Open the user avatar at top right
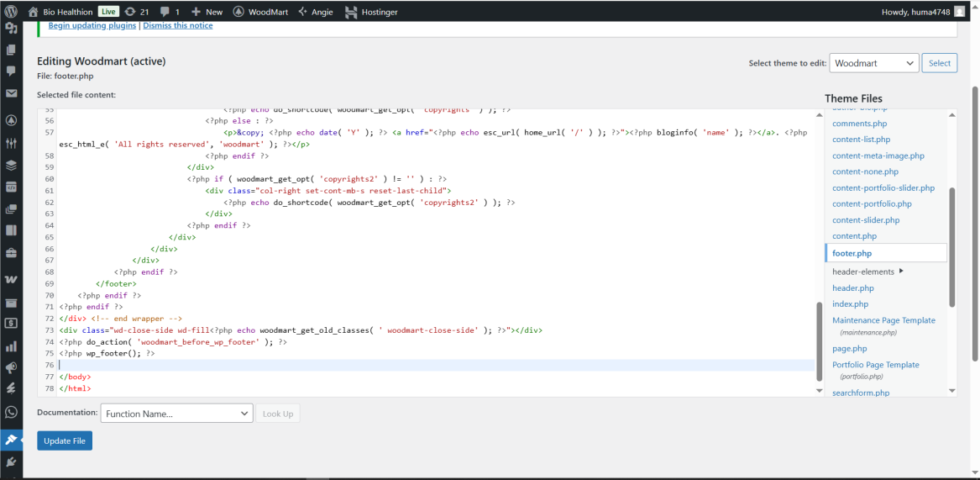This screenshot has height=480, width=980. 959,11
